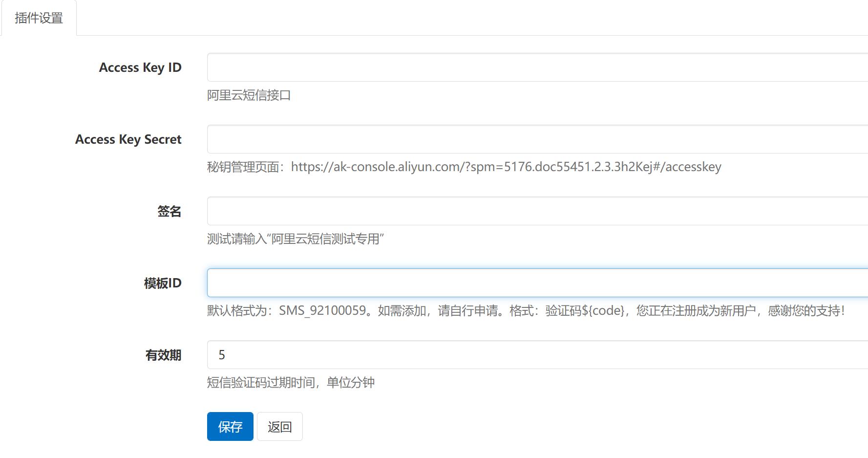The width and height of the screenshot is (868, 458).
Task: Click the 短信验证码过期时间 description text
Action: [262, 383]
